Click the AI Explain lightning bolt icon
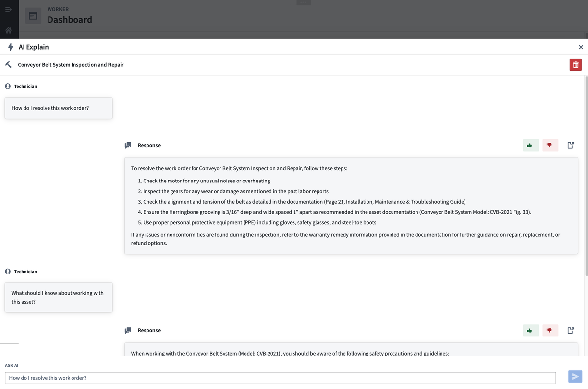588x389 pixels. pos(10,47)
